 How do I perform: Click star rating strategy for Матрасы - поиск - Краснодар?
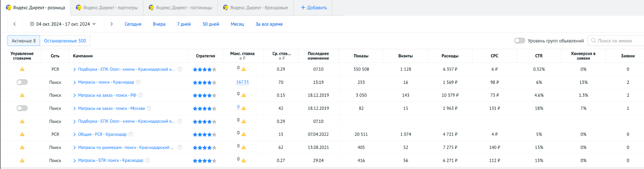(205, 83)
